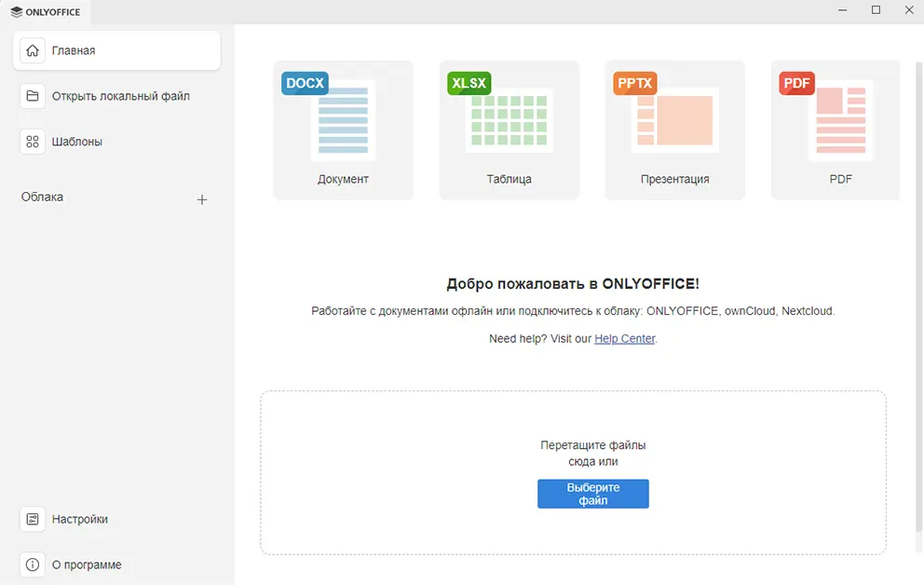Screen dimensions: 924x585
Task: Open the Help Center link
Action: click(625, 339)
